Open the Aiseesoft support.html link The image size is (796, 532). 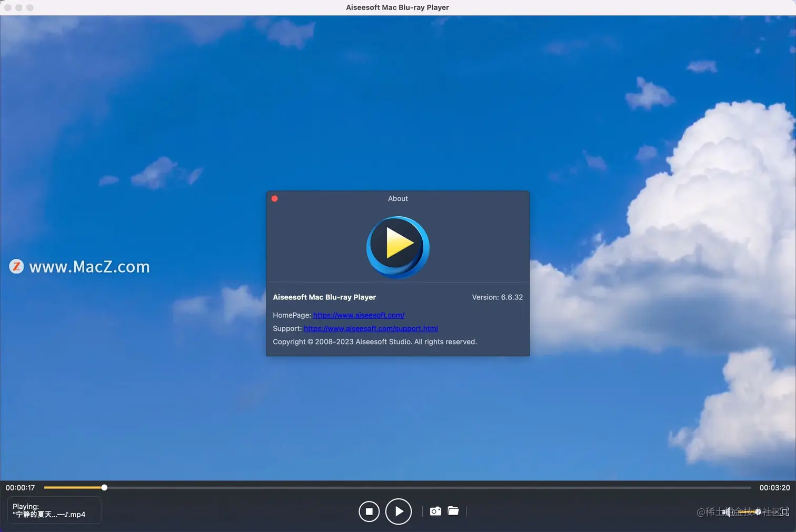371,328
